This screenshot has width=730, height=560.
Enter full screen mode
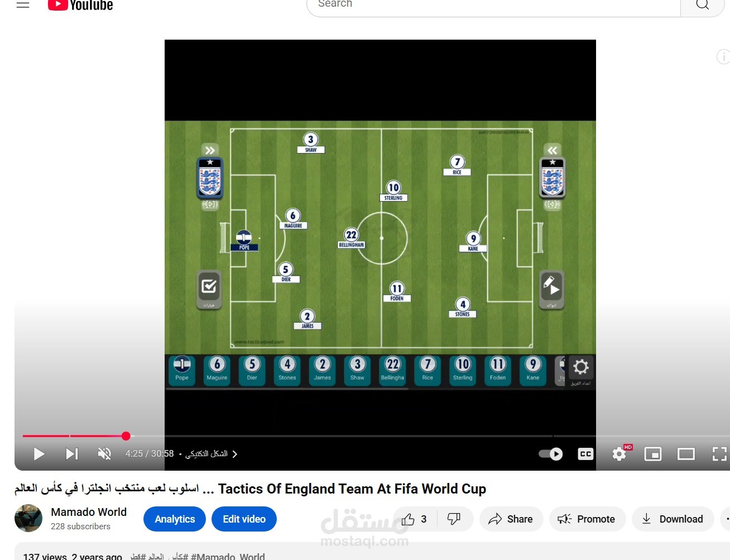719,454
